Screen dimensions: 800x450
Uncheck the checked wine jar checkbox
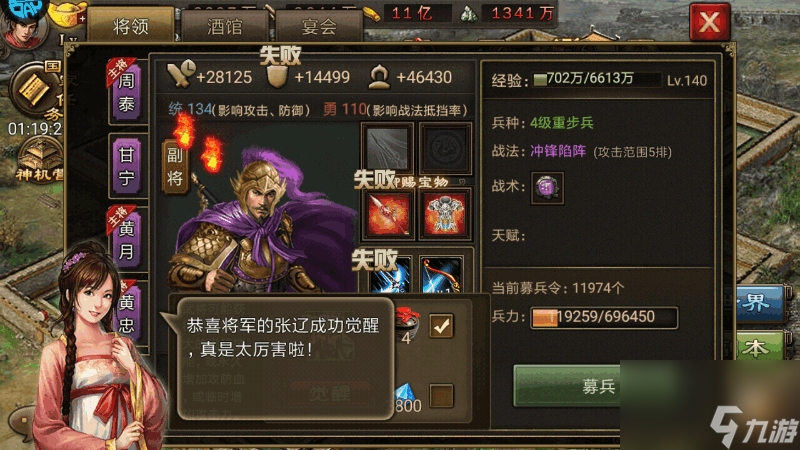tap(441, 326)
